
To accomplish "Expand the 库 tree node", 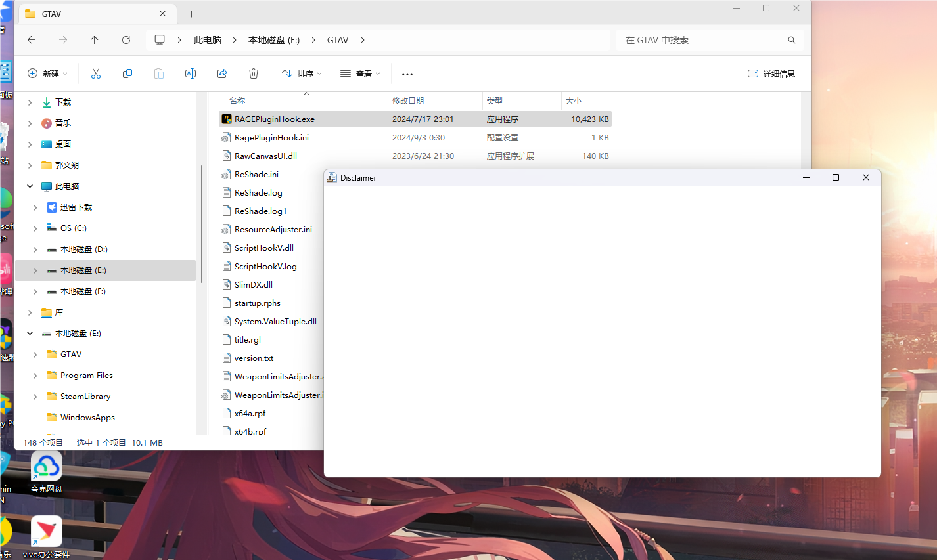I will click(30, 312).
